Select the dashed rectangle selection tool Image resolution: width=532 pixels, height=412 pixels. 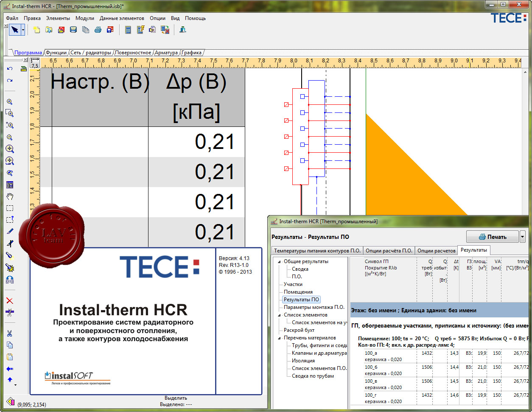[x=10, y=208]
